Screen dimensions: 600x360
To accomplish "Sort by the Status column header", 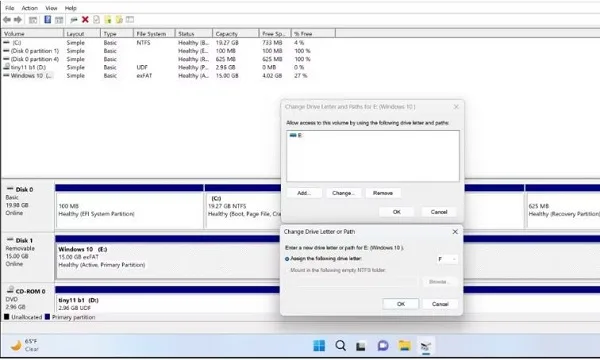I will click(x=193, y=34).
